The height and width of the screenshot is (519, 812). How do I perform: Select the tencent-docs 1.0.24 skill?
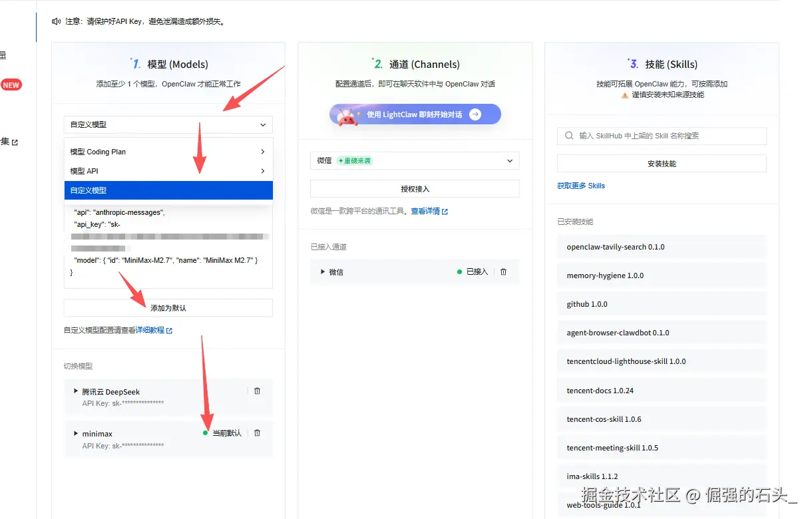tap(662, 391)
